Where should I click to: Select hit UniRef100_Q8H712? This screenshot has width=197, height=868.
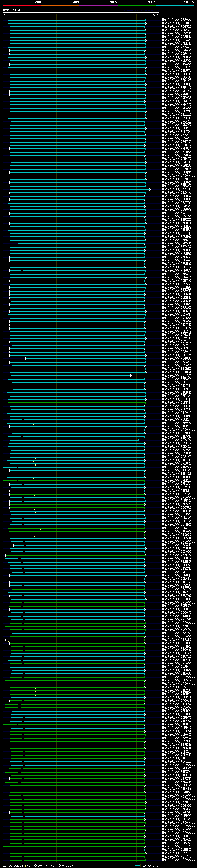pyautogui.click(x=177, y=267)
